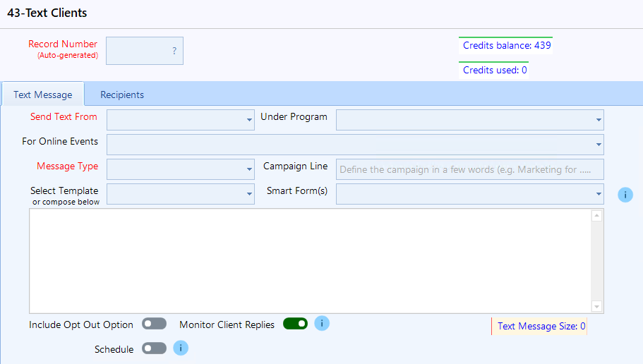Open info icon beside Smart Form(s)

coord(625,195)
